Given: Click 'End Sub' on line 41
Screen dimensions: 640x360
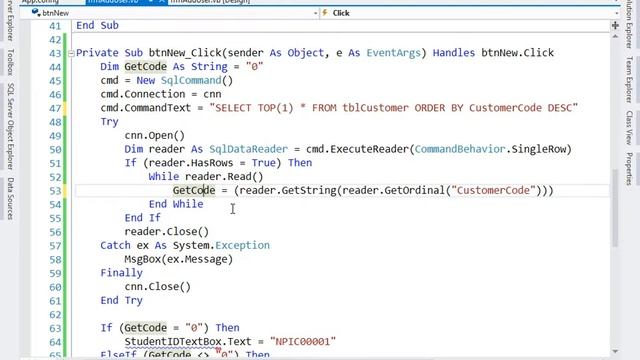Looking at the screenshot, I should click(x=97, y=25).
